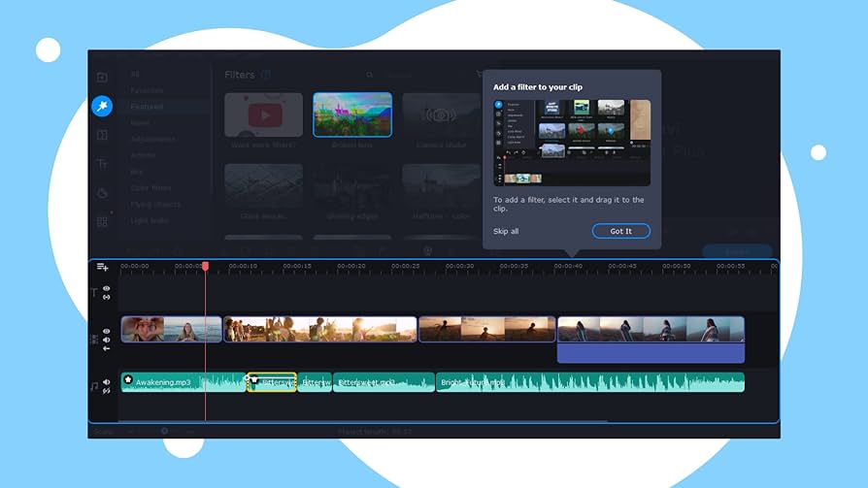Select the All filters category
The height and width of the screenshot is (488, 868).
[x=135, y=74]
